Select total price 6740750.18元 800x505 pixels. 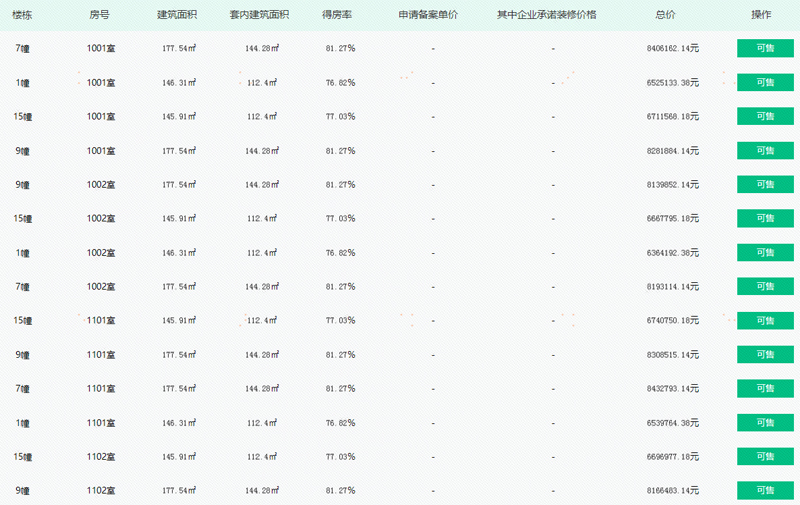coord(672,320)
